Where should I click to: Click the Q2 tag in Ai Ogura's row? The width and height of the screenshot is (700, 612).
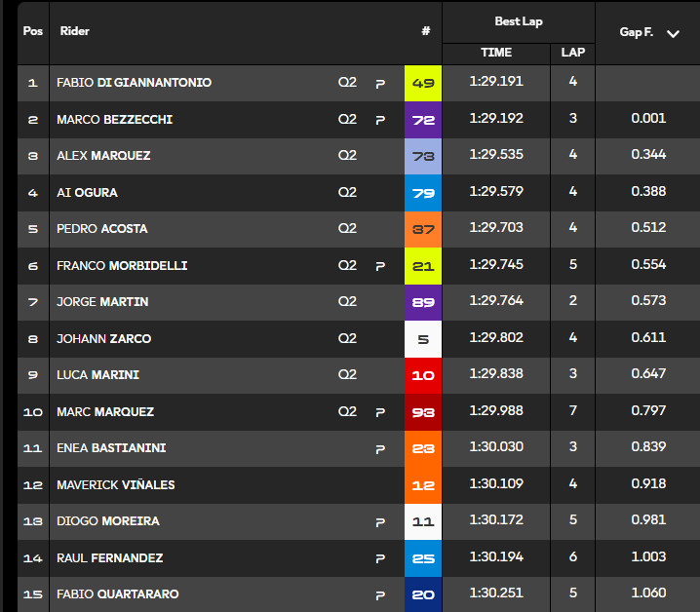[x=348, y=193]
